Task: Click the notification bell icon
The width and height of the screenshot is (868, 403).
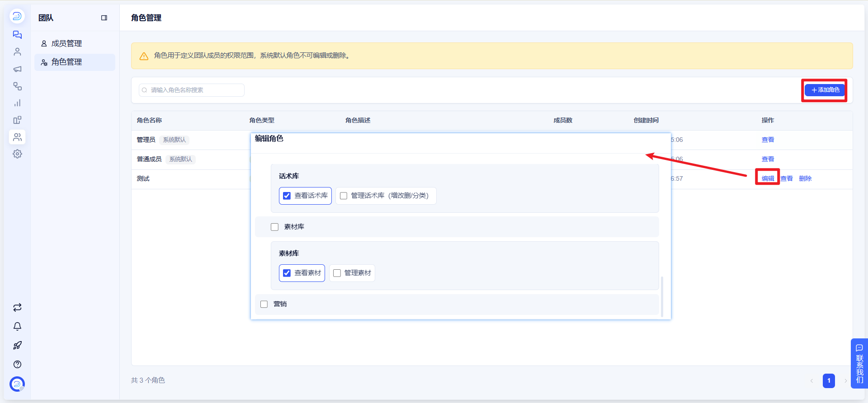Action: (17, 327)
